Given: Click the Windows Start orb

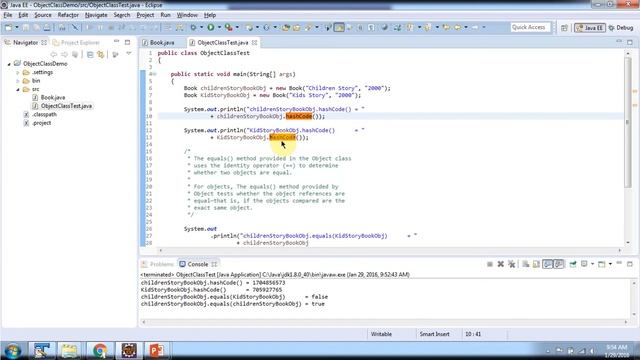Looking at the screenshot, I should click(x=13, y=351).
